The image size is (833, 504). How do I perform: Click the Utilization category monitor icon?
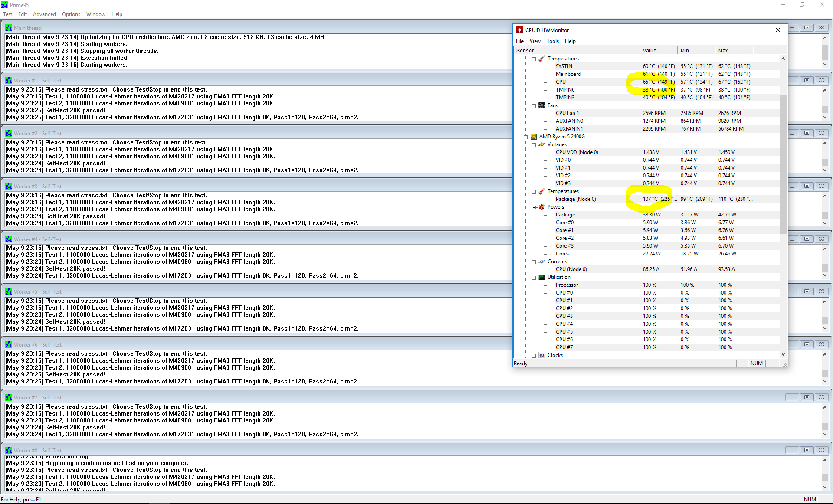coord(542,277)
